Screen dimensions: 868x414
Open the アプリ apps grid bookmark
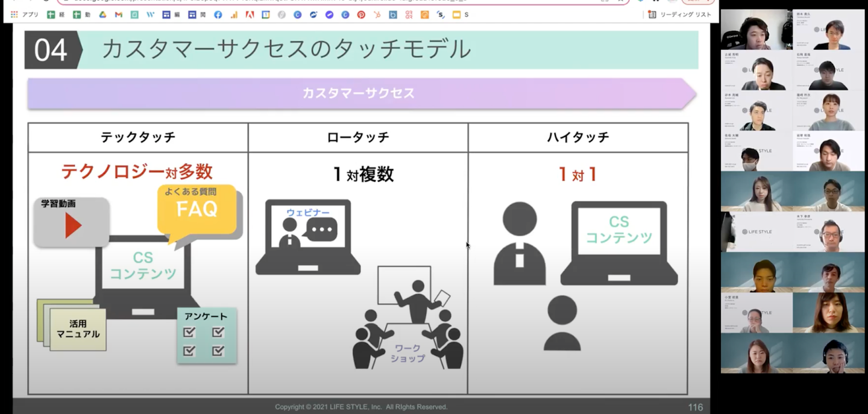(x=24, y=14)
